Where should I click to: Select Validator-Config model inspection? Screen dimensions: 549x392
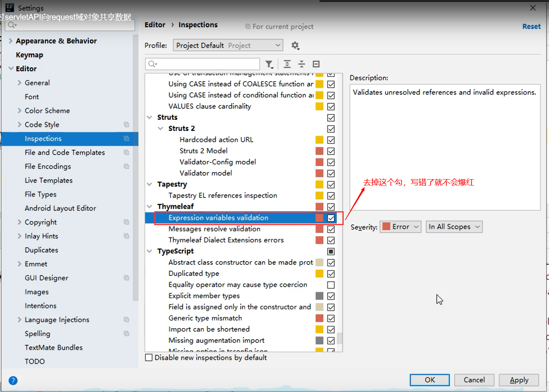click(x=218, y=162)
